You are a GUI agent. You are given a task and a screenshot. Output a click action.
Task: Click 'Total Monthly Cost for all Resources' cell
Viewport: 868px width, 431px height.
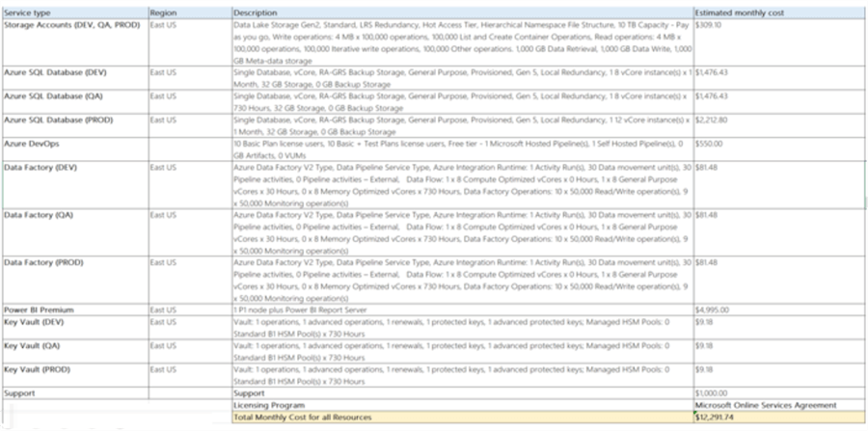pos(463,418)
